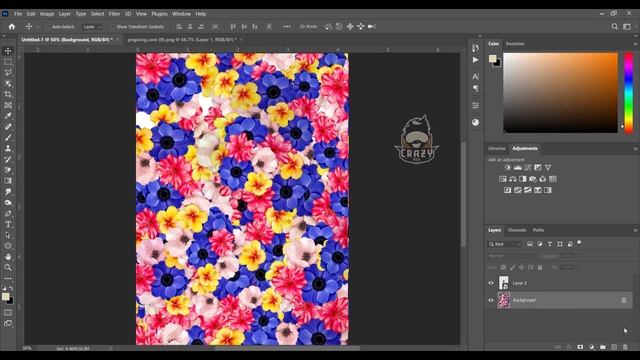Add a Color Balance adjustment
This screenshot has height=360, width=640.
click(513, 179)
